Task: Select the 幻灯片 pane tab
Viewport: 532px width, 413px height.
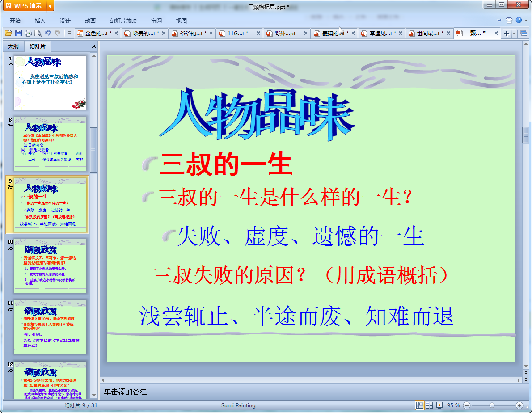Action: 37,46
